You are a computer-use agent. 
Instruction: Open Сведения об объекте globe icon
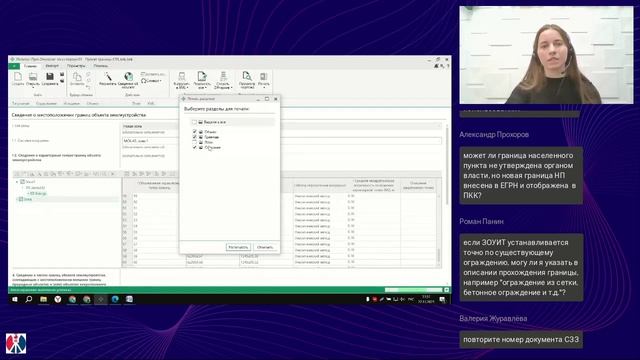click(128, 80)
